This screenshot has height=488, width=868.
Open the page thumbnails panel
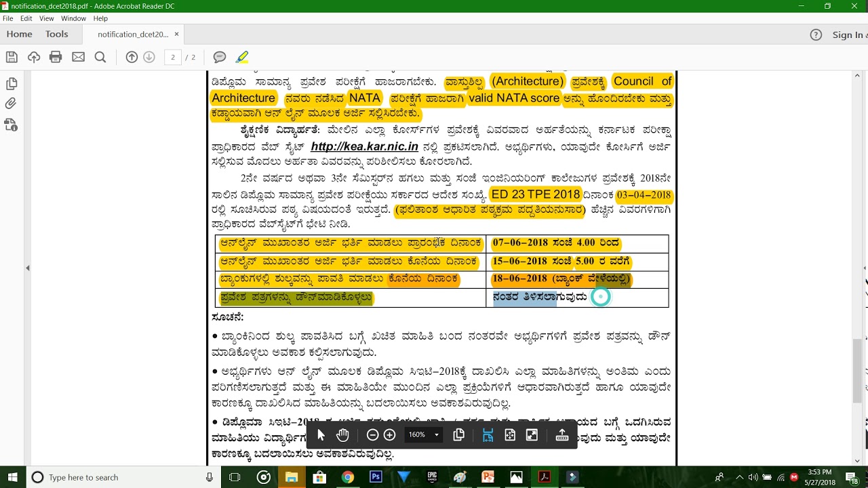pyautogui.click(x=11, y=84)
